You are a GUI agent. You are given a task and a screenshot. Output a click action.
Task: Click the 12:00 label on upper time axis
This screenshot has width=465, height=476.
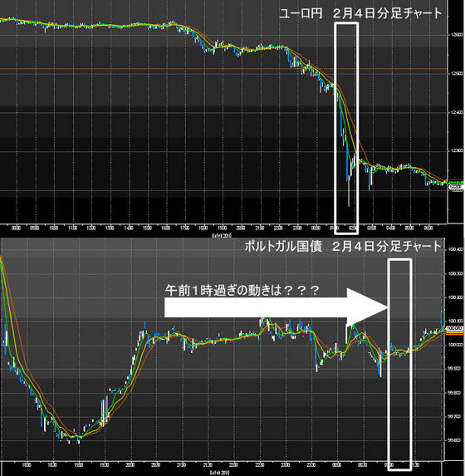point(91,228)
